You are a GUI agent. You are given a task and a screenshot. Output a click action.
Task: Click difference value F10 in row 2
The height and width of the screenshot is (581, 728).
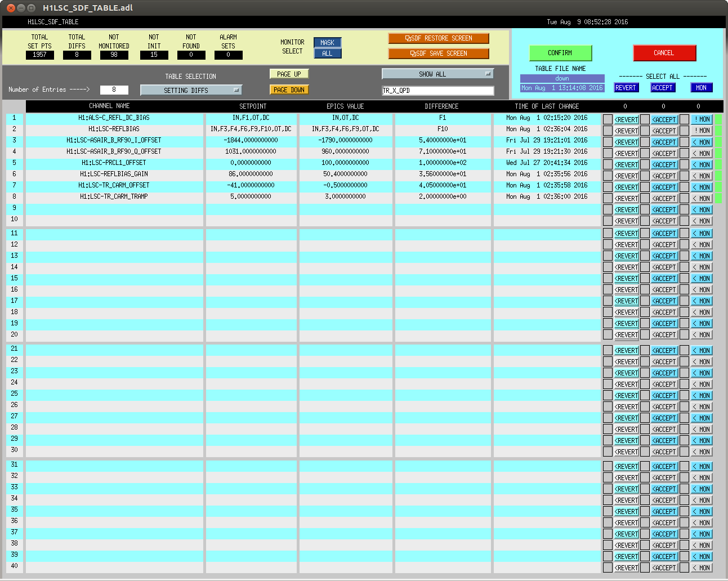coord(443,129)
